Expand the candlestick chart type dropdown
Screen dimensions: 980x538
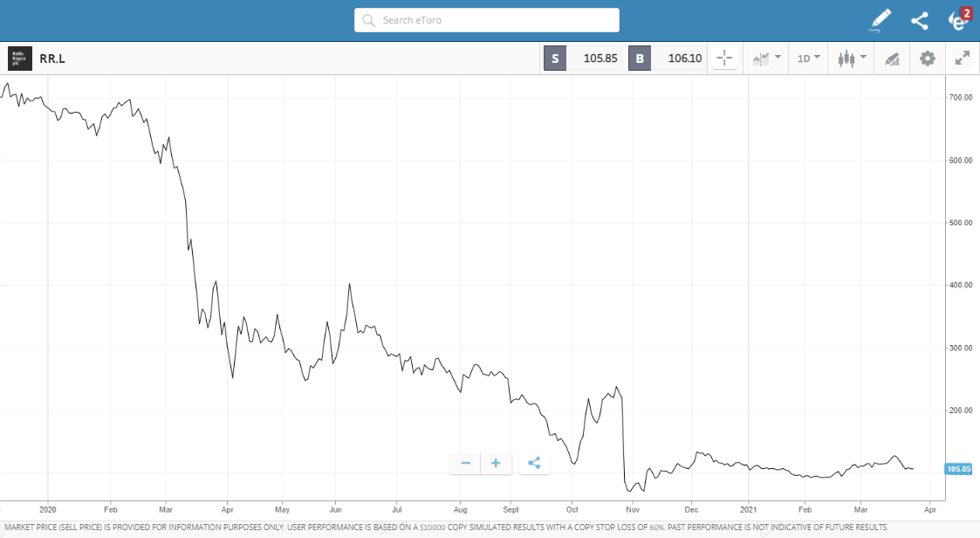click(852, 59)
